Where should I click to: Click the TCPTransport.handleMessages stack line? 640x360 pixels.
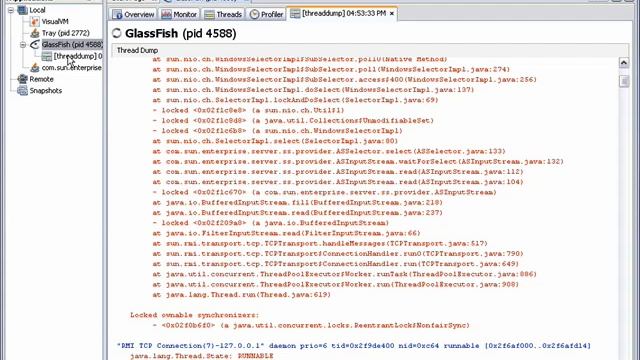[320, 243]
